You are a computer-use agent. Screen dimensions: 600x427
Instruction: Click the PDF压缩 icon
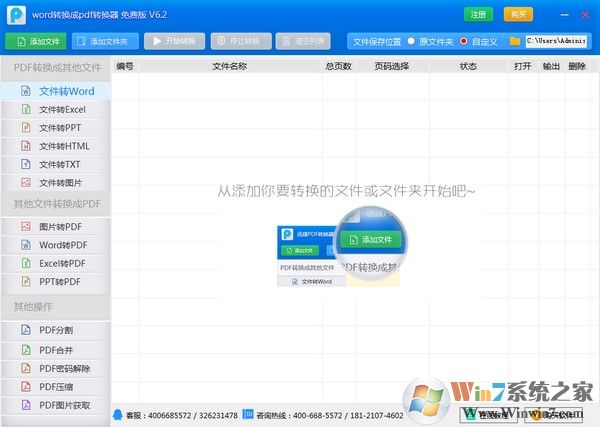click(26, 387)
